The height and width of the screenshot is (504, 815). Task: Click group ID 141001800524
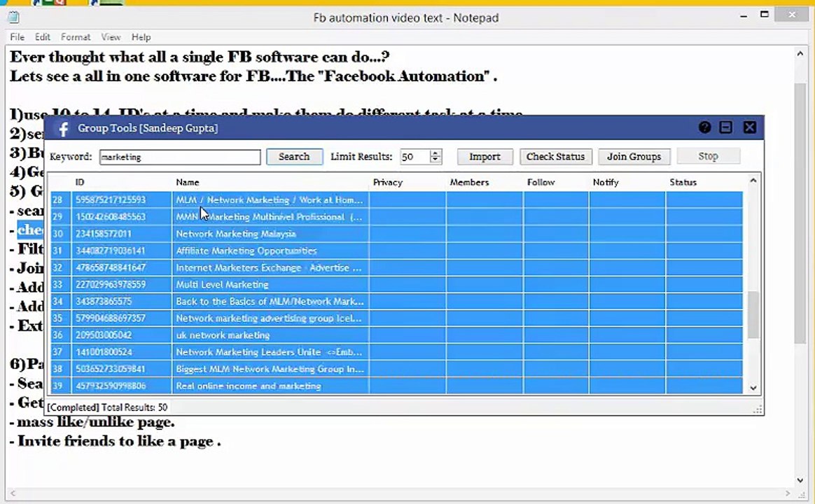coord(104,352)
